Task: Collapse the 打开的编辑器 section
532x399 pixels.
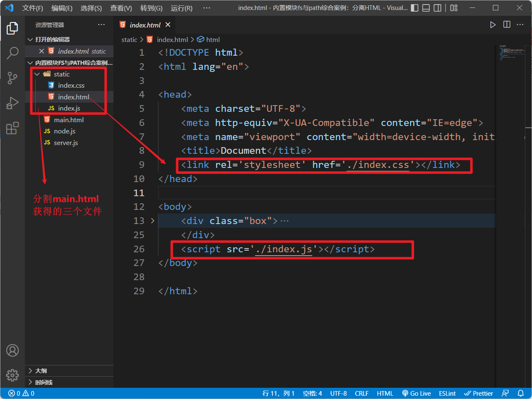Action: click(69, 39)
